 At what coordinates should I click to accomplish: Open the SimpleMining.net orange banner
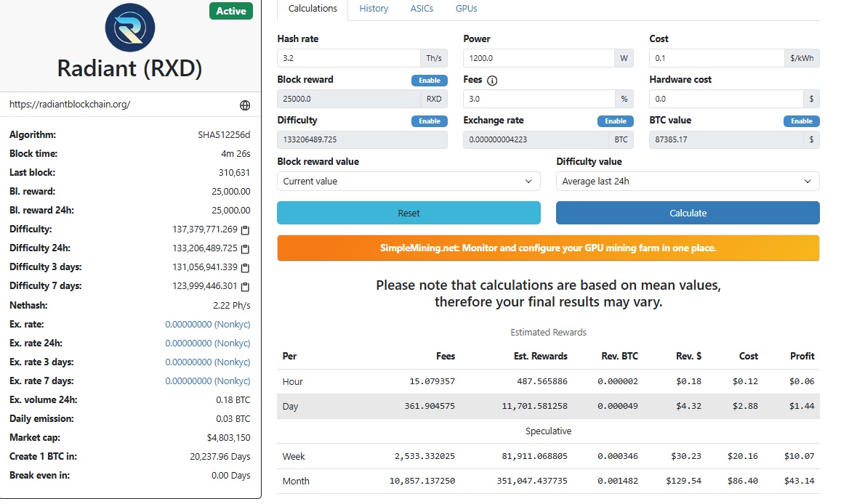tap(548, 248)
